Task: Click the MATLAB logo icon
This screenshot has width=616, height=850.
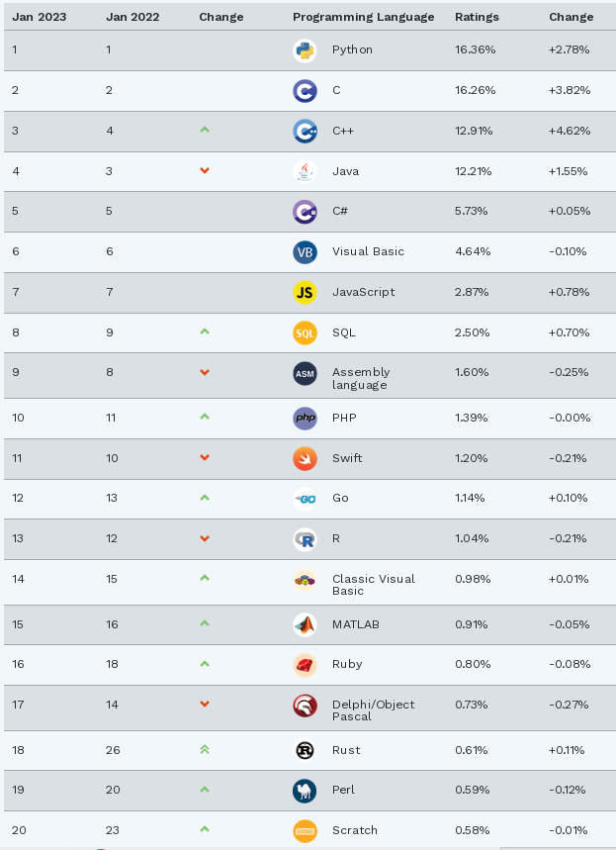Action: click(305, 624)
